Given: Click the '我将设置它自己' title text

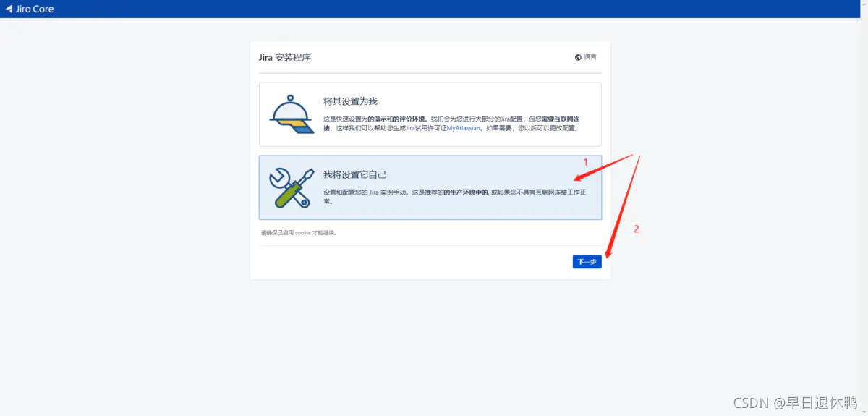Looking at the screenshot, I should tap(355, 174).
